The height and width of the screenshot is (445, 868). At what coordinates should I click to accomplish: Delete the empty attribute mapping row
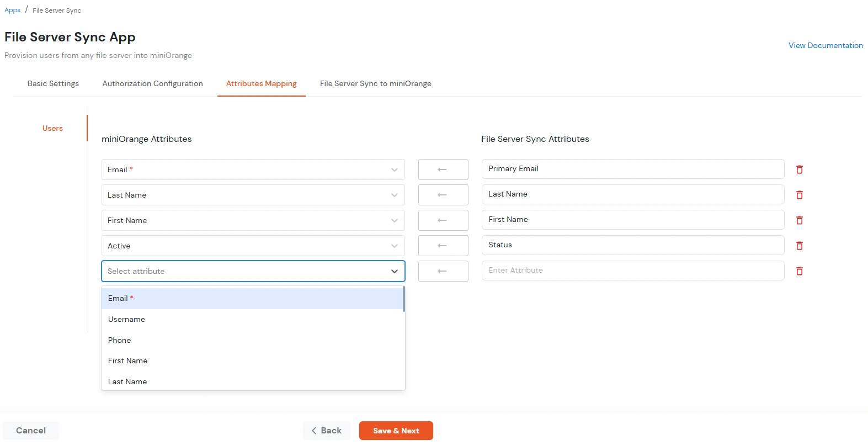click(x=799, y=271)
